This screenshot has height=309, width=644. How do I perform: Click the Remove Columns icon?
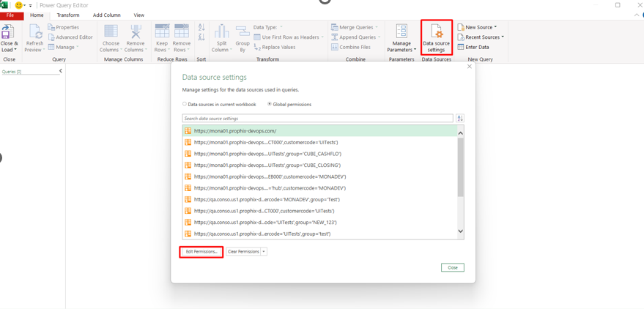135,31
